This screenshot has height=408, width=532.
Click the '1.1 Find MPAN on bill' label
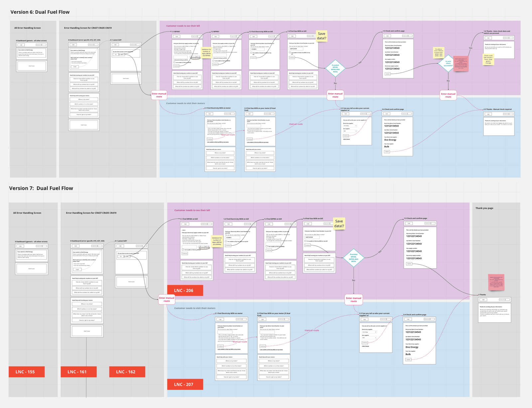pyautogui.click(x=189, y=219)
